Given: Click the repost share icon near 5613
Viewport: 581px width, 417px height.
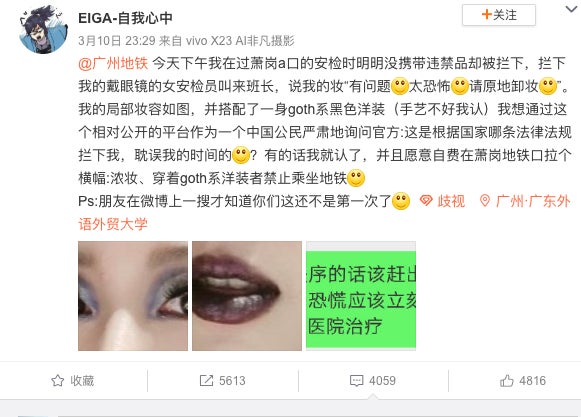Looking at the screenshot, I should point(206,380).
